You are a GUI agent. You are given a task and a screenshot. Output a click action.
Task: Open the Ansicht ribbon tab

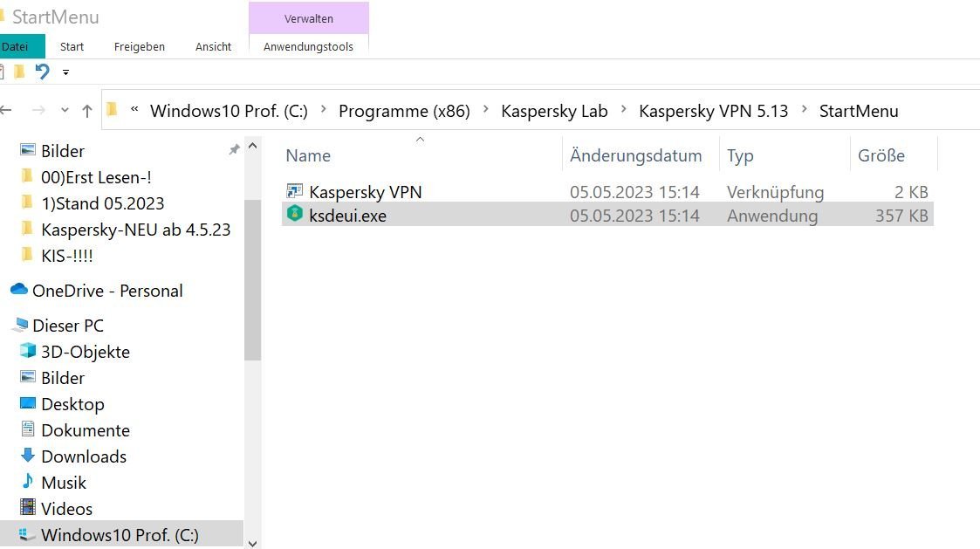tap(213, 47)
